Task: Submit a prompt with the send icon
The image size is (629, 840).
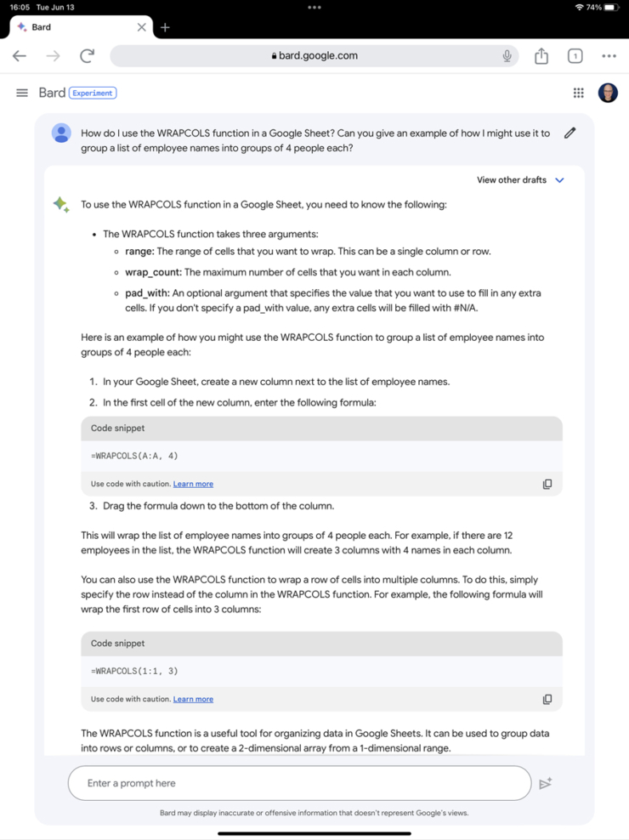Action: pyautogui.click(x=545, y=783)
